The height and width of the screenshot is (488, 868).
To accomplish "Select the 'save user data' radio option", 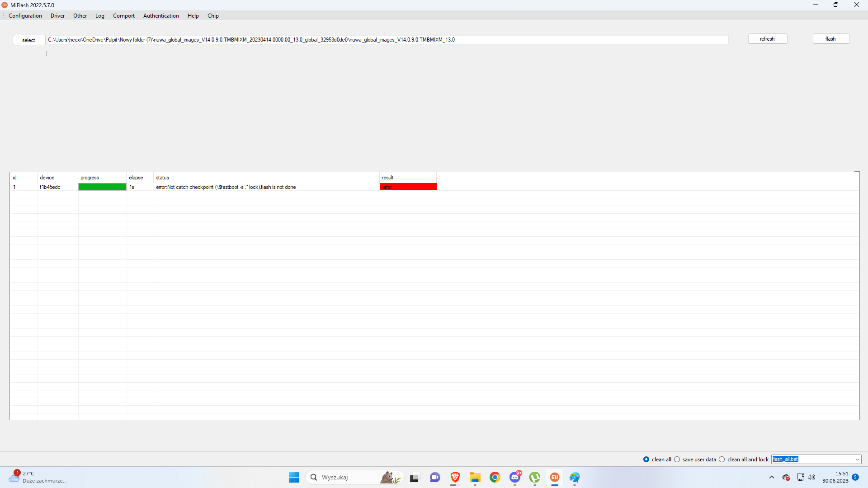I will 677,460.
